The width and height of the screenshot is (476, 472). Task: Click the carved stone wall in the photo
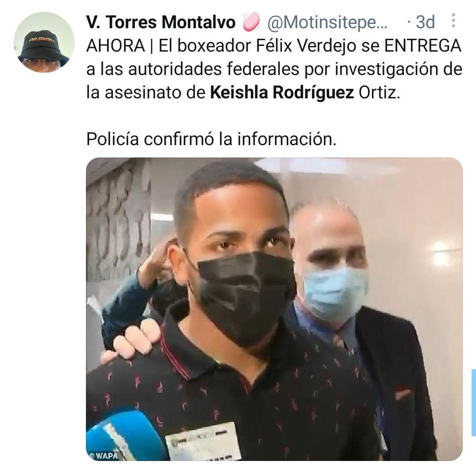pos(119,219)
